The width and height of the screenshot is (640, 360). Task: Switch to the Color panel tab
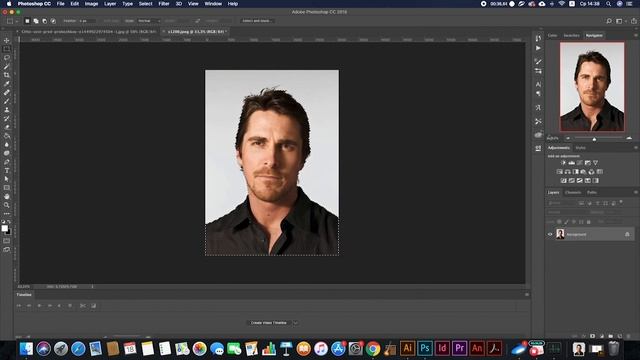[x=552, y=36]
